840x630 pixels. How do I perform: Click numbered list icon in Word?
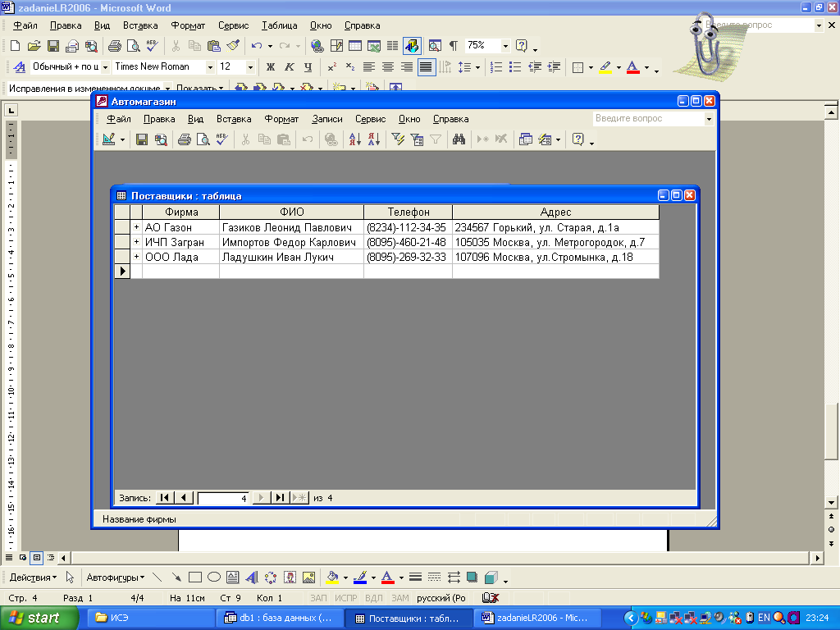point(496,67)
